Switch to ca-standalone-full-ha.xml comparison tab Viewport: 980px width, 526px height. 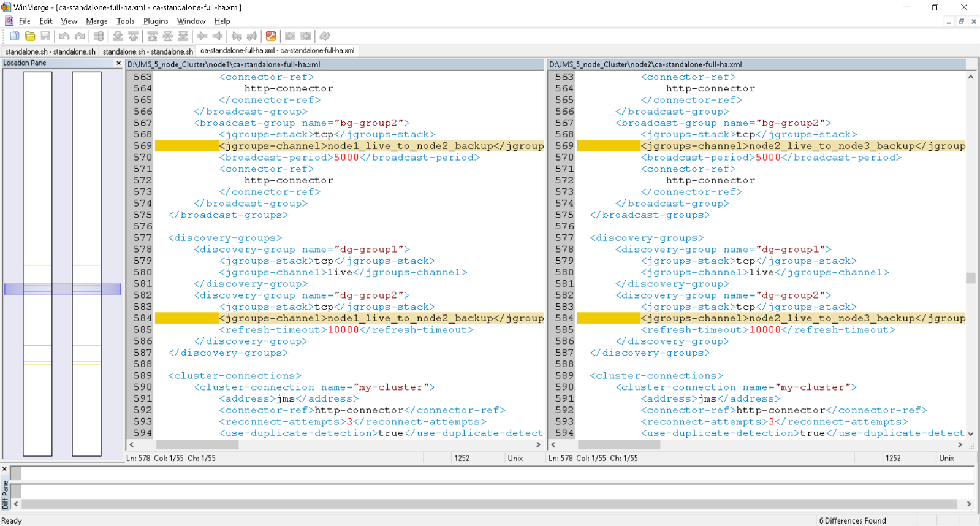pyautogui.click(x=277, y=51)
